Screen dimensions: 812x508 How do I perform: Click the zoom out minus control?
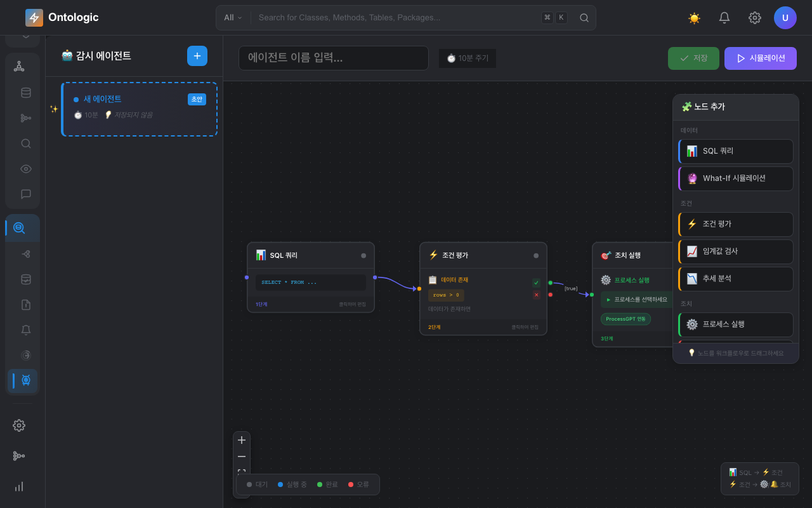click(242, 457)
